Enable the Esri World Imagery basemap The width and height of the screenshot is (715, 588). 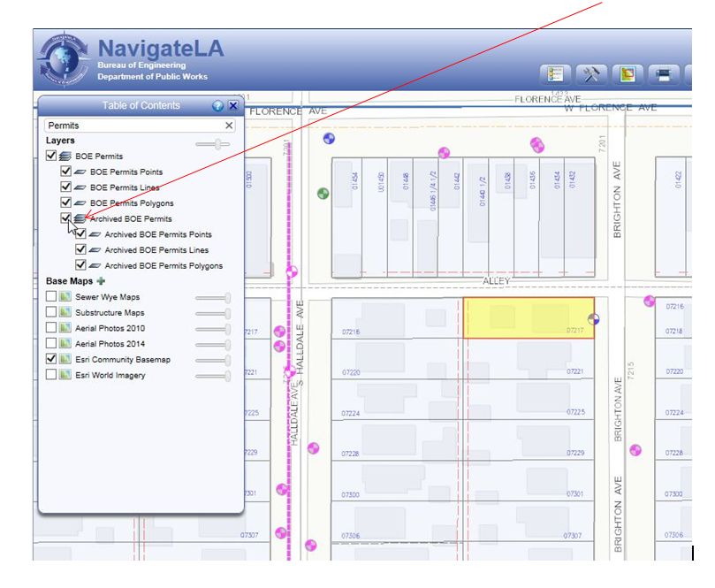51,375
